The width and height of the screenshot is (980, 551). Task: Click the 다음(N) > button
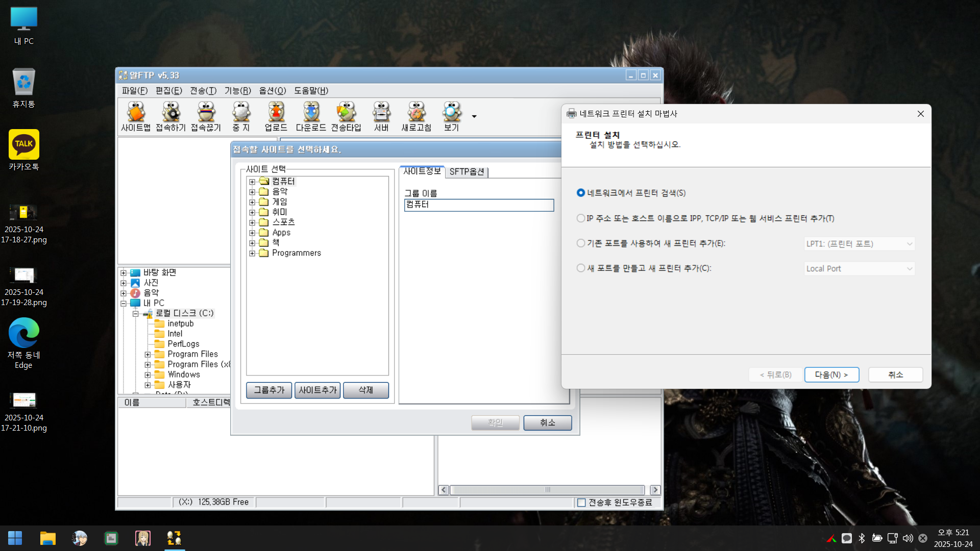click(x=831, y=374)
